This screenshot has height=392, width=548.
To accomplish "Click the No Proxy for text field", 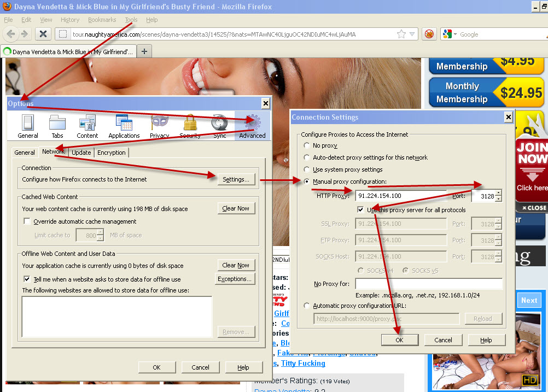I will coord(429,284).
